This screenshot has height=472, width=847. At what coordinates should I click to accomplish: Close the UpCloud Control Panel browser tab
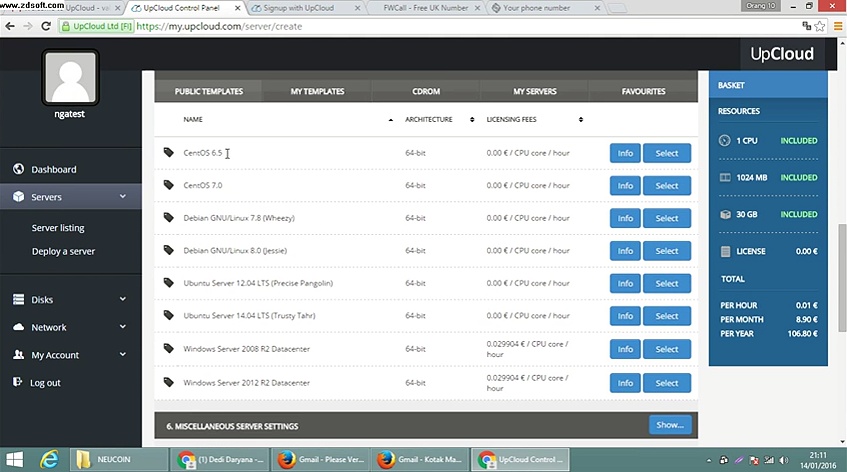tap(237, 8)
